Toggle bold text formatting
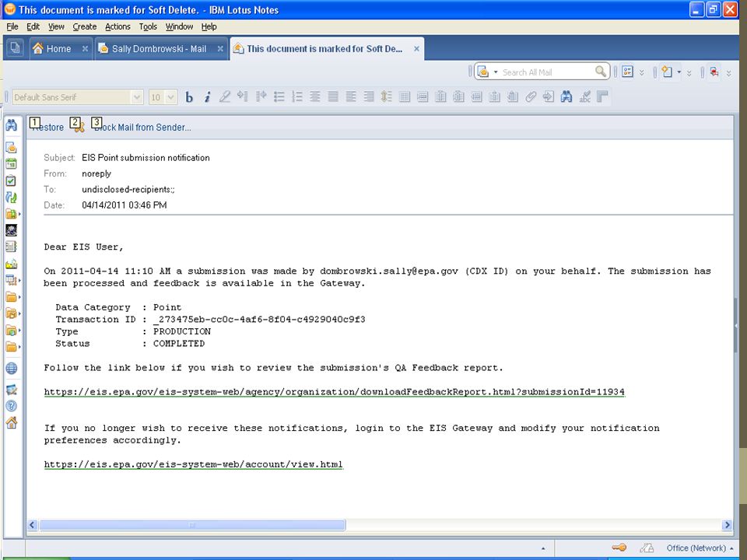Screen dimensions: 747x560 tap(189, 97)
